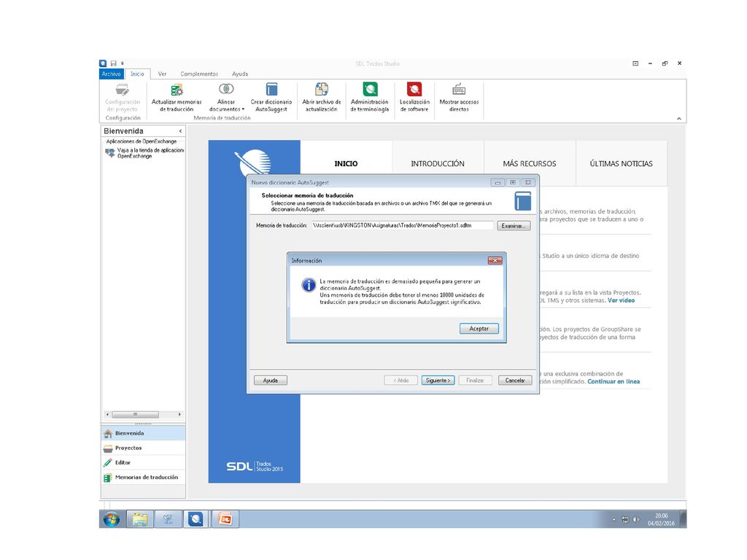This screenshot has height=560, width=747.
Task: Collapse the ribbon with the chevron
Action: 679,119
